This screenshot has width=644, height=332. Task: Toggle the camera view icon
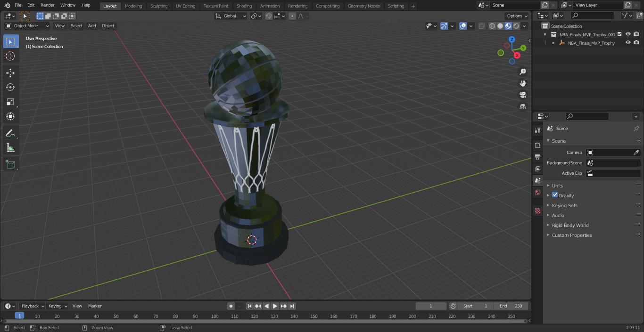pyautogui.click(x=522, y=95)
